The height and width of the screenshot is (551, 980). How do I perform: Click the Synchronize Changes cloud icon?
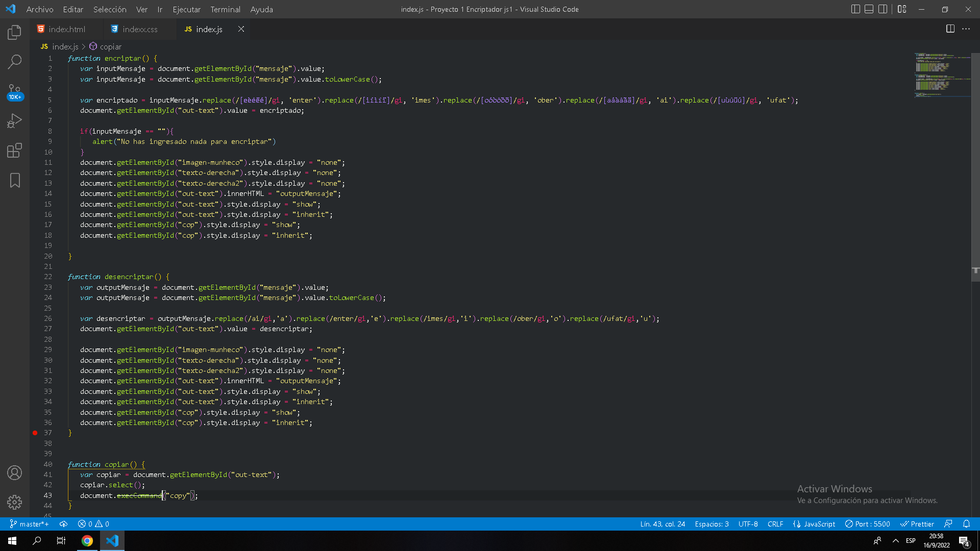63,524
